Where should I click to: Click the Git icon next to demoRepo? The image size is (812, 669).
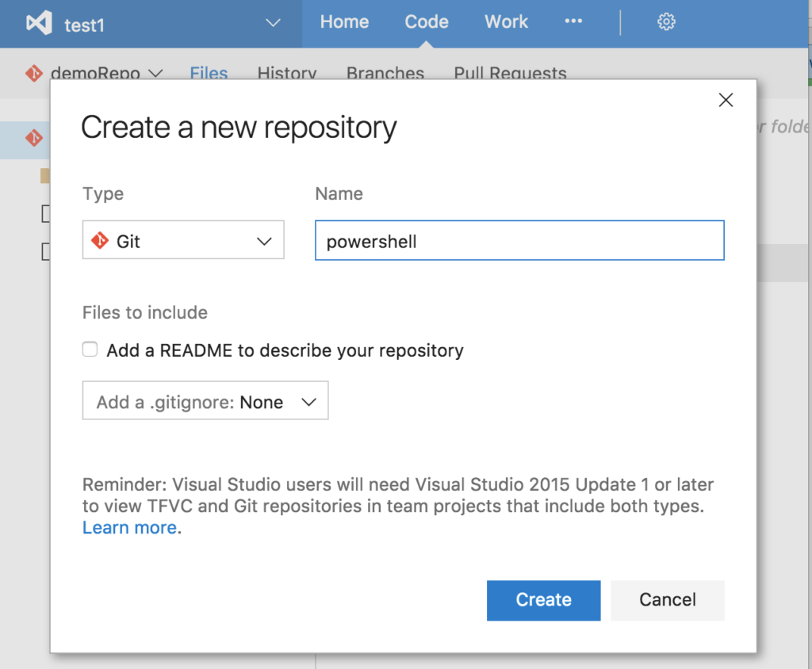(x=33, y=74)
